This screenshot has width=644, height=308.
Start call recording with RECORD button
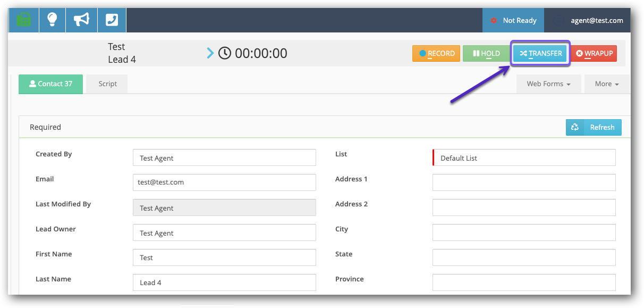point(436,53)
